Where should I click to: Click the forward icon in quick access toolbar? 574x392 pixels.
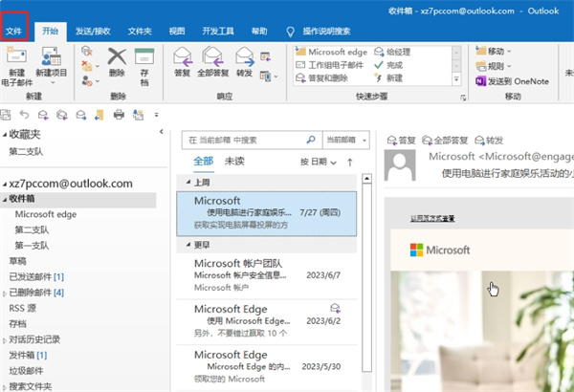click(x=81, y=115)
